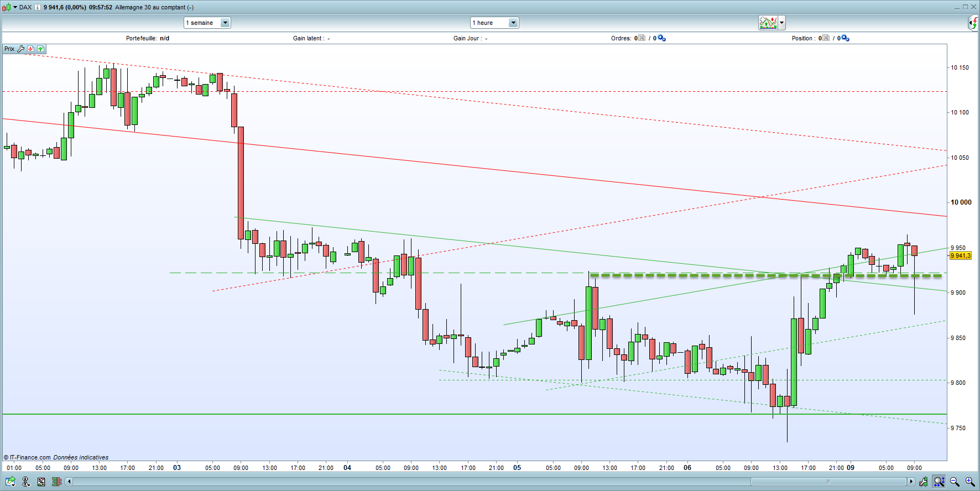Click the candlestick chart icon in title bar
Image resolution: width=980 pixels, height=491 pixels.
pos(7,7)
